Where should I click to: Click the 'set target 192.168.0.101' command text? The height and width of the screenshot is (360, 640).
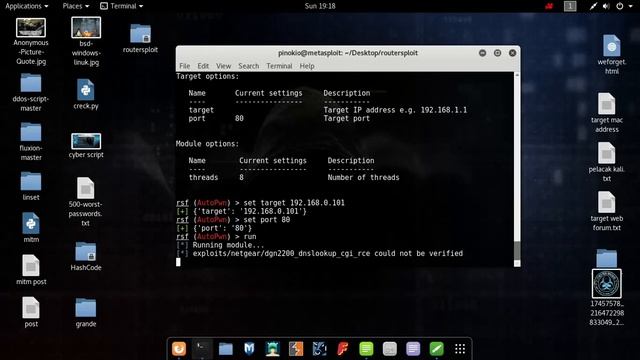point(294,203)
